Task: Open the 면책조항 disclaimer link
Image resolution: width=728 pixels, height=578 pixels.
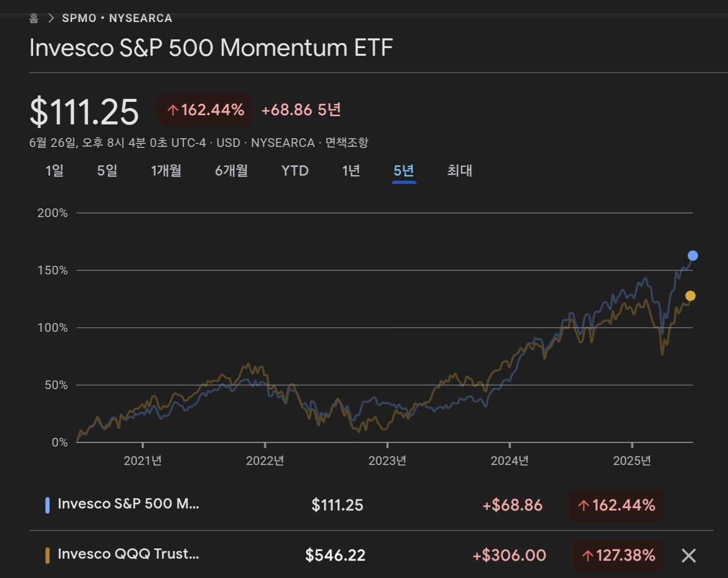Action: 347,142
